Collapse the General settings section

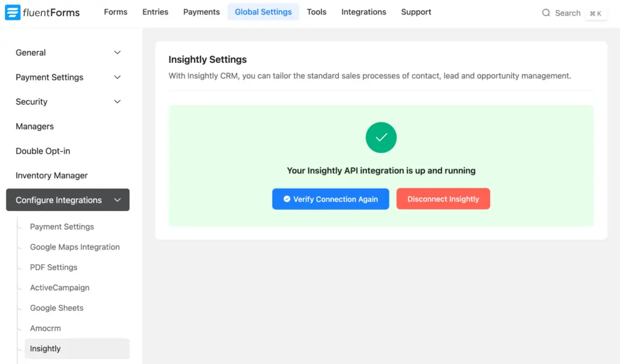tap(67, 53)
